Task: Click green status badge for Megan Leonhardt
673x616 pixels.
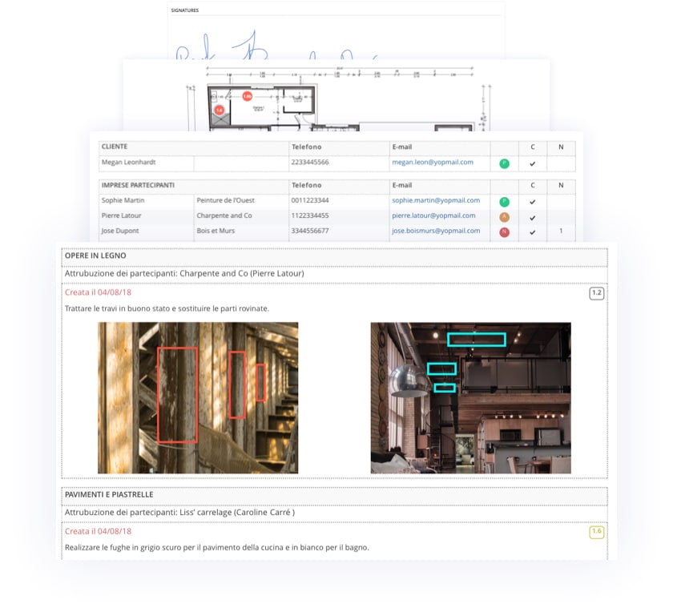Action: [504, 163]
